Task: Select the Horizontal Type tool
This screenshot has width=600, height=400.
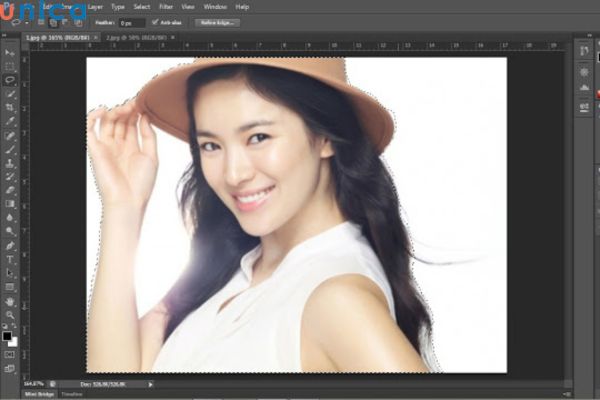Action: [x=10, y=259]
